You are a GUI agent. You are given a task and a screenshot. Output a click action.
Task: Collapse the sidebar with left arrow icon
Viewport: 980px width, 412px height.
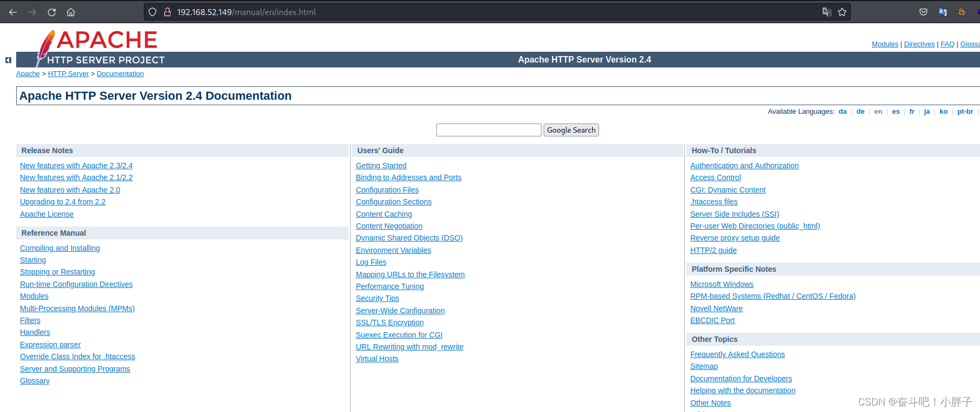click(8, 60)
